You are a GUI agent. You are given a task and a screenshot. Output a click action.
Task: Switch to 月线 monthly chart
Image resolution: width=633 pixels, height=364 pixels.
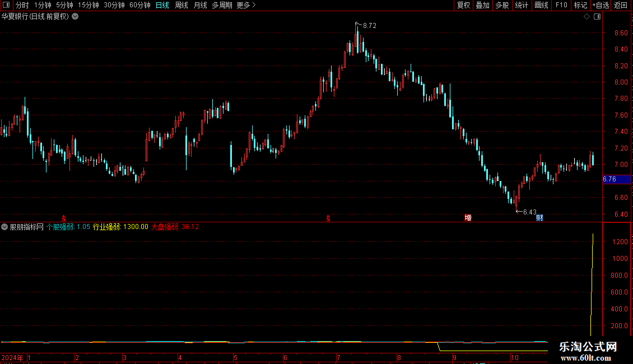[200, 5]
